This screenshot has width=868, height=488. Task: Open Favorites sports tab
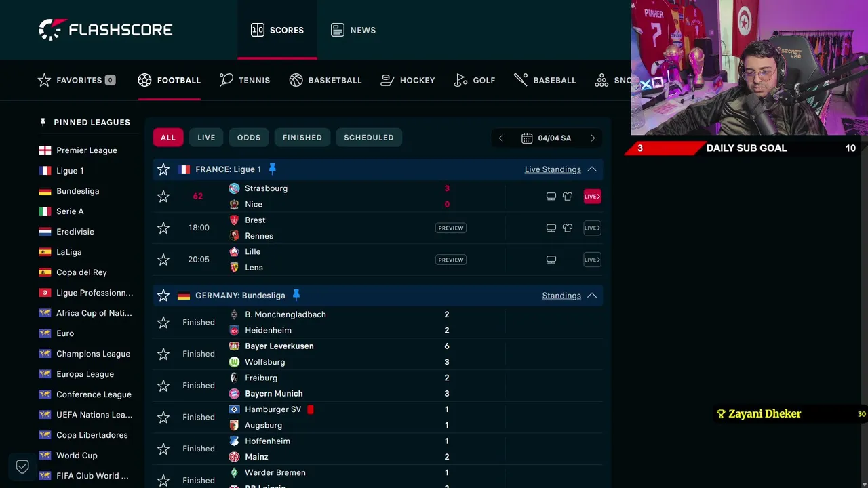point(77,80)
